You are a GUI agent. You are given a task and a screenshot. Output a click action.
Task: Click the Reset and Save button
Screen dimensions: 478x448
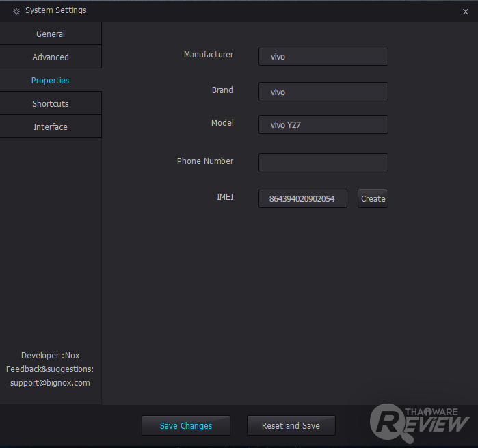point(291,425)
